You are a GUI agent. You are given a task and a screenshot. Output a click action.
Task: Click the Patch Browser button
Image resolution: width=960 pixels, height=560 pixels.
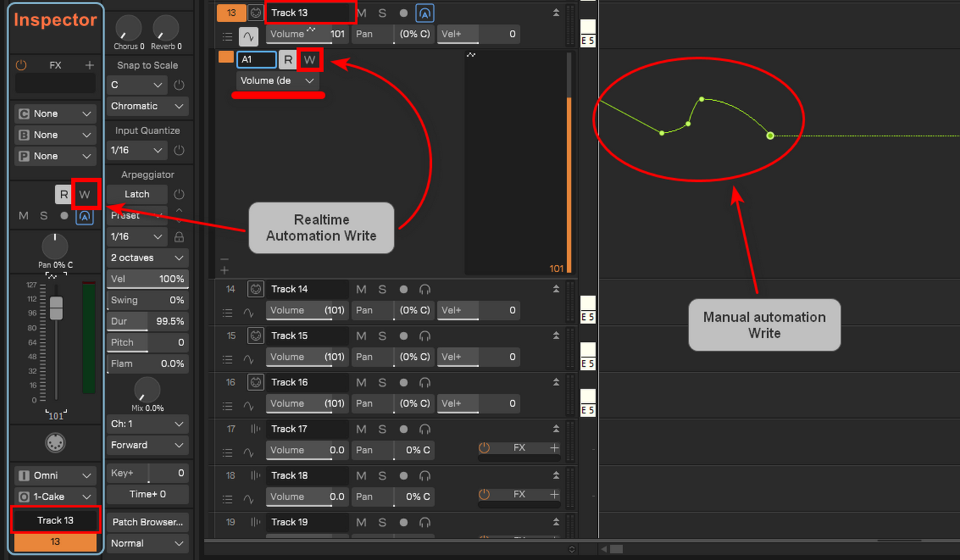147,522
